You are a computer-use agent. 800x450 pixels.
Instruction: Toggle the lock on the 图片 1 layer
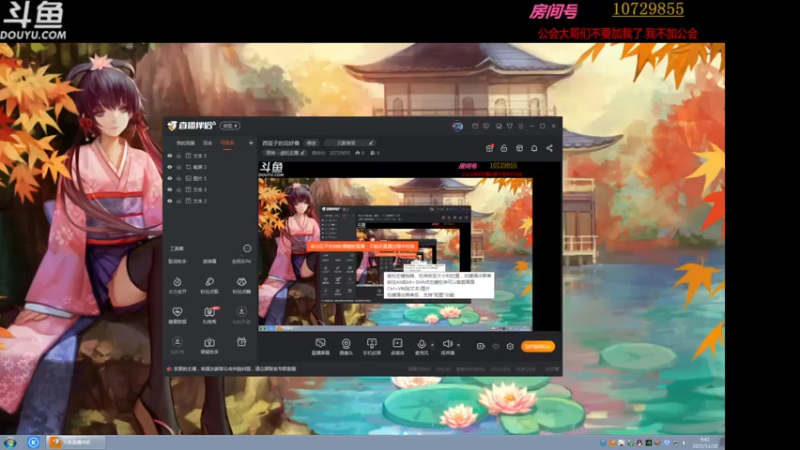tap(179, 178)
